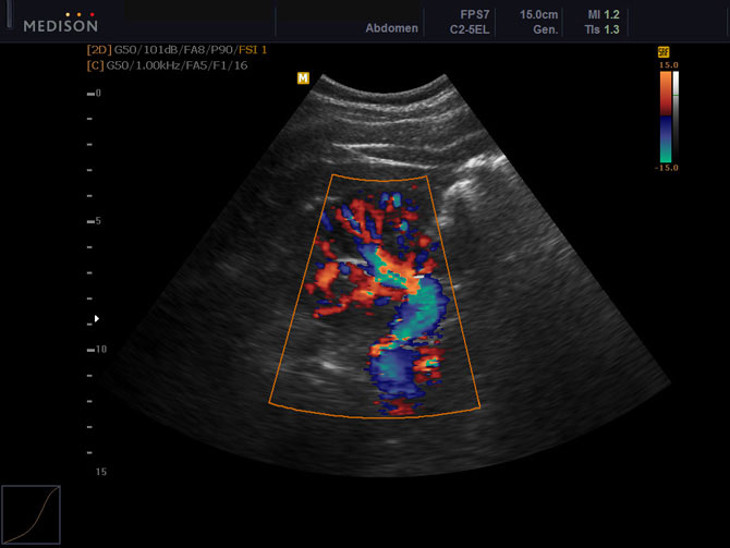Click the yellow M orientation marker

(303, 78)
